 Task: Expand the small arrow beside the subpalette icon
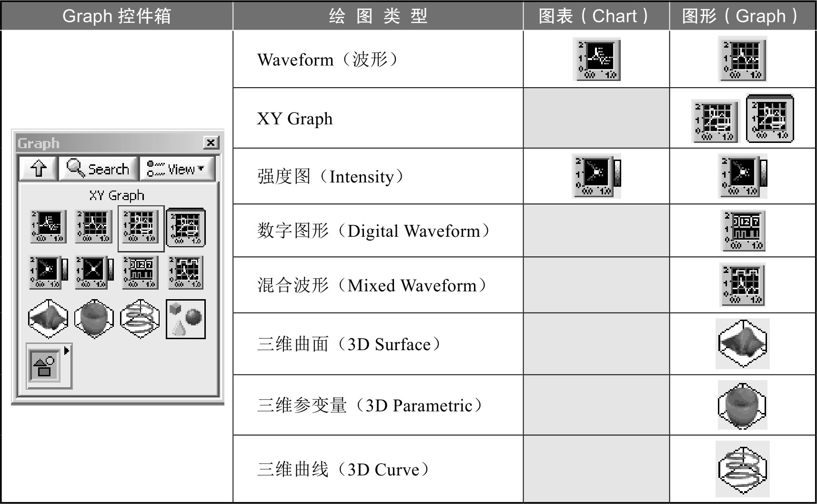tap(67, 351)
